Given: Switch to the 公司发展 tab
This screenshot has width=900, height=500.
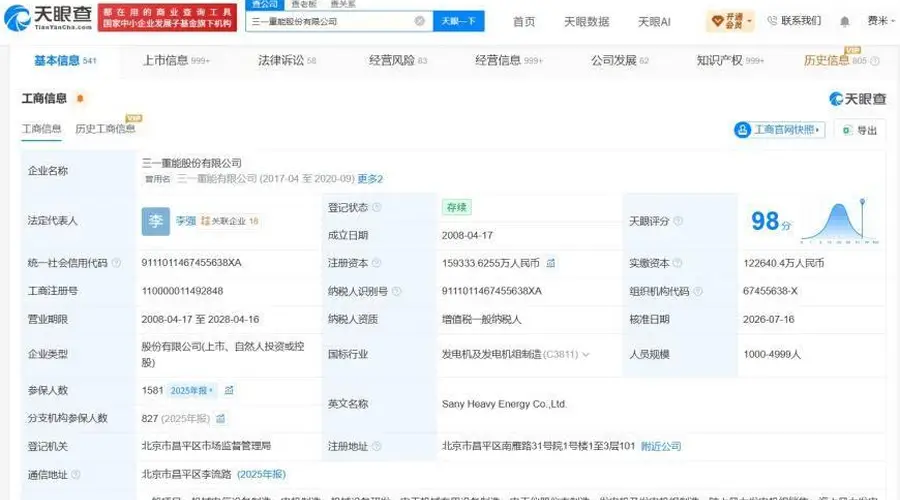Looking at the screenshot, I should click(619, 60).
